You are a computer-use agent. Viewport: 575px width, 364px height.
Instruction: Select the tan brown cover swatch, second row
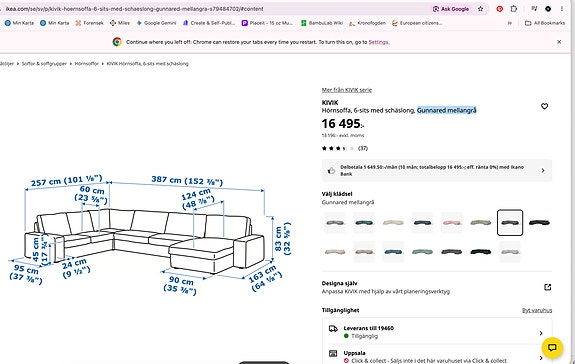tap(364, 252)
